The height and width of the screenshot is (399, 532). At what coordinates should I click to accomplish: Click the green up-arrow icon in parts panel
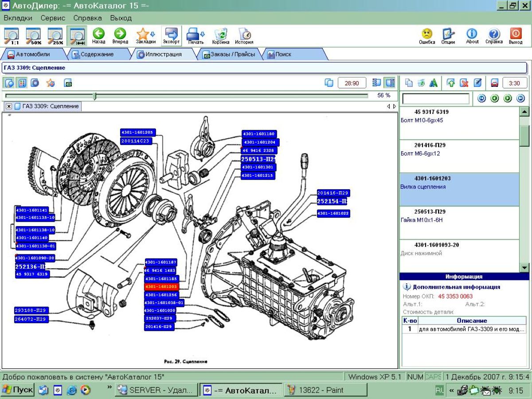tap(451, 83)
